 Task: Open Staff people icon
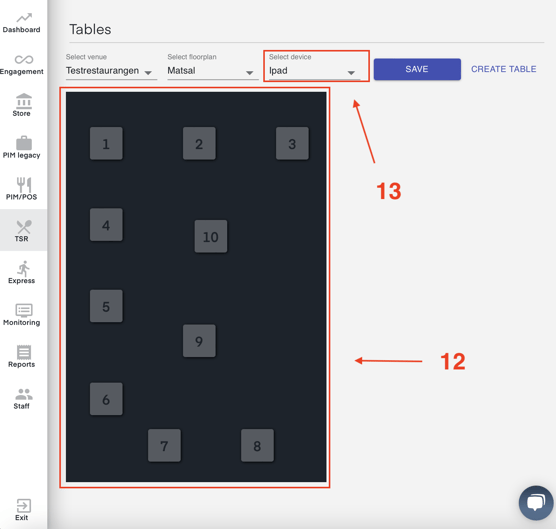tap(24, 394)
